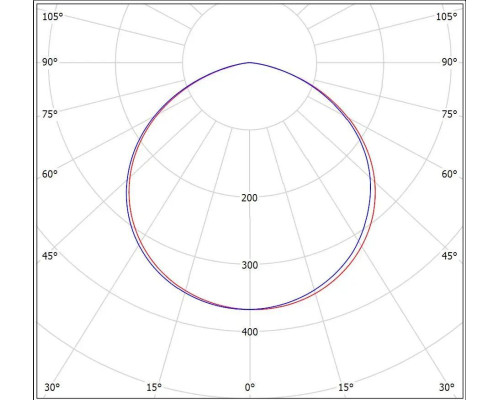Click the right 15° label at the bottom
The image size is (500, 400).
pos(346,387)
